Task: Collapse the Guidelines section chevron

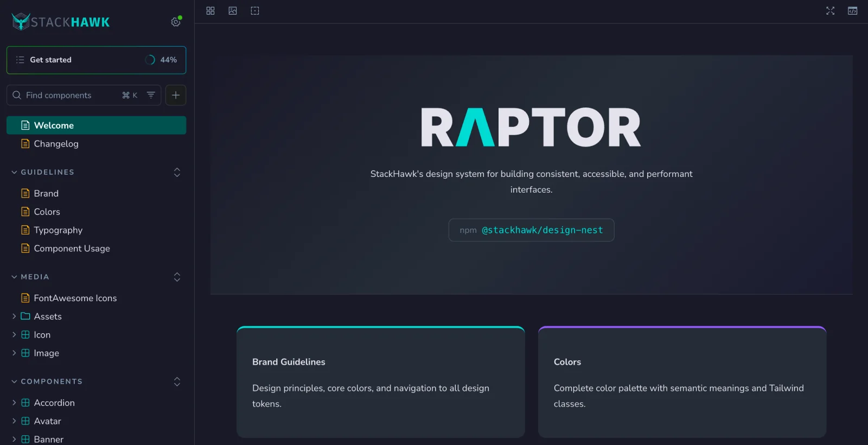Action: click(14, 172)
